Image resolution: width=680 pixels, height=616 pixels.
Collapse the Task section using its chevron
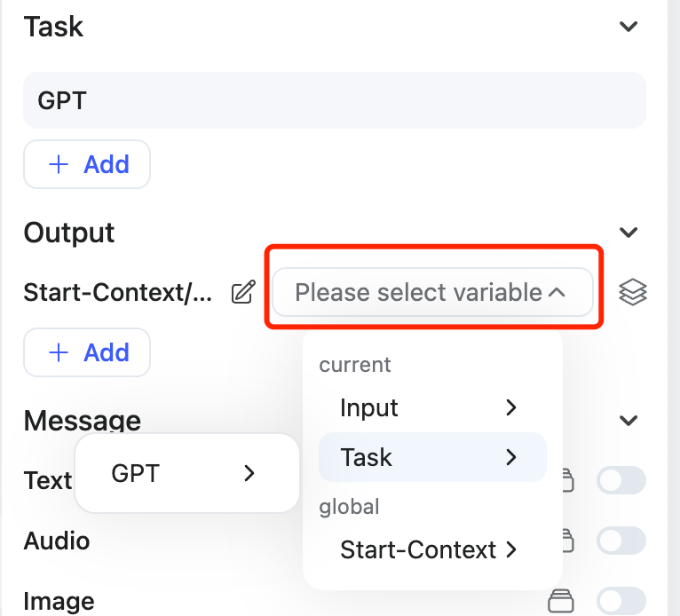click(x=629, y=27)
